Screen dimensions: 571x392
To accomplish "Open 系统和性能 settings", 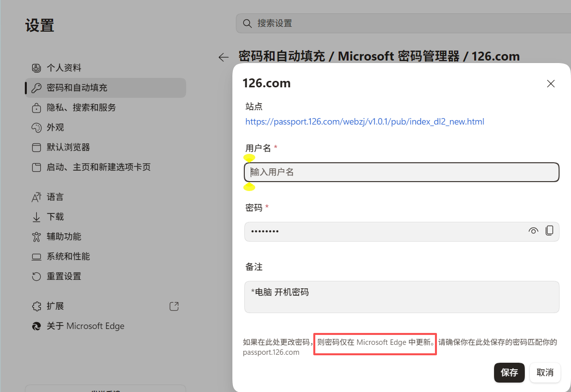I will (x=105, y=257).
